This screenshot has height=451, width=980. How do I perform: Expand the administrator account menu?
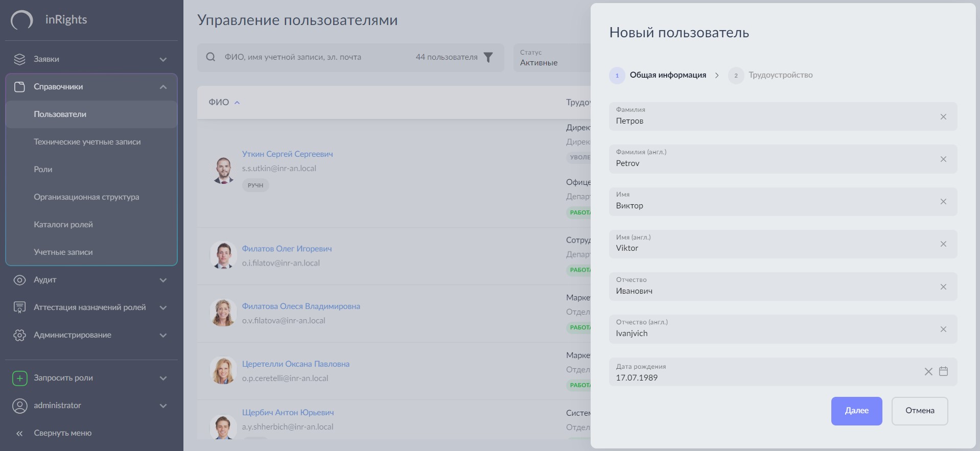pyautogui.click(x=163, y=406)
